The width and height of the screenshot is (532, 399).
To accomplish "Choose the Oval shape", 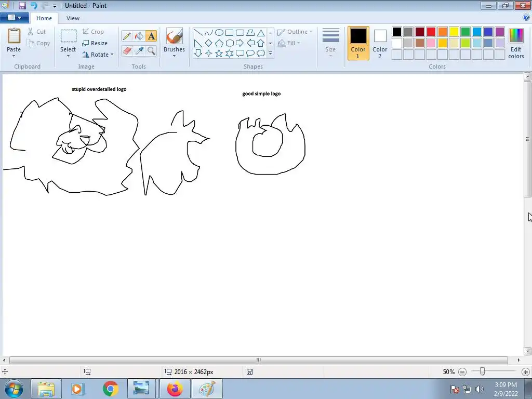I will (219, 33).
